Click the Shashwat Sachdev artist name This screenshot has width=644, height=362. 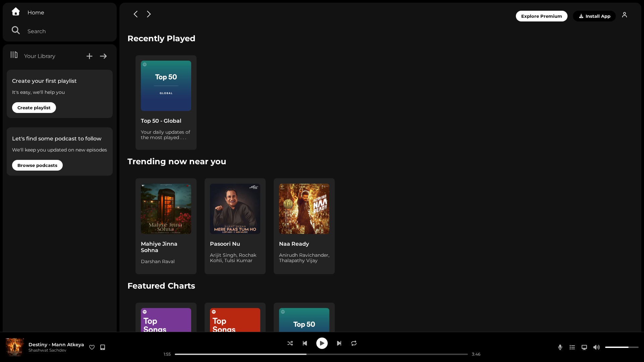47,350
